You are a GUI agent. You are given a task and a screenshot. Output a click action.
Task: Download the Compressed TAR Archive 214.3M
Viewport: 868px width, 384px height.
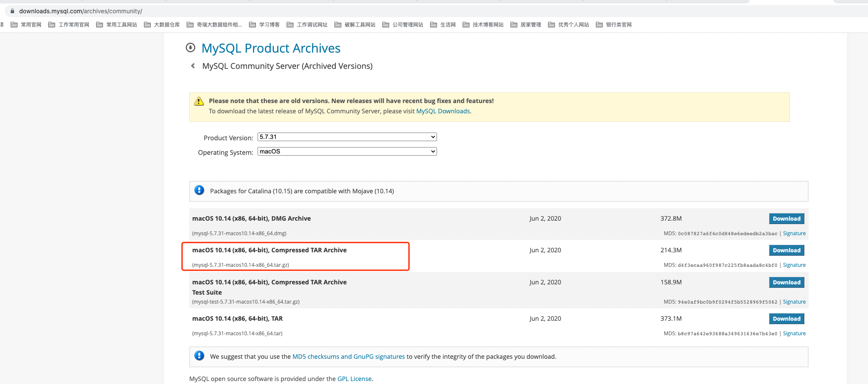(786, 250)
